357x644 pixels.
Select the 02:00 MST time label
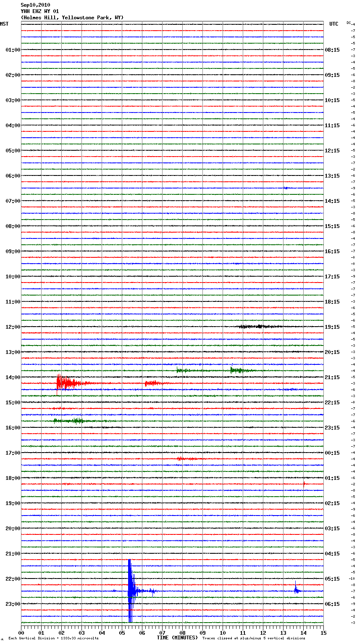(13, 75)
